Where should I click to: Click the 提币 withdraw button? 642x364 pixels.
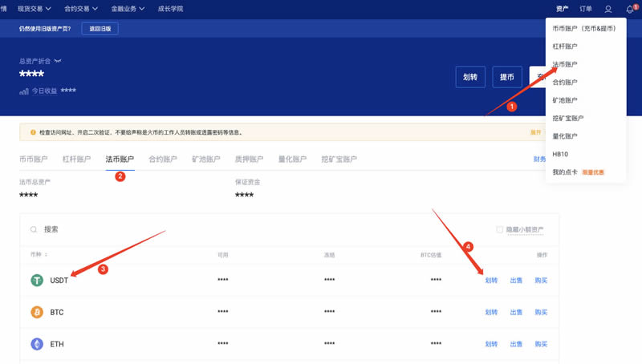[507, 77]
